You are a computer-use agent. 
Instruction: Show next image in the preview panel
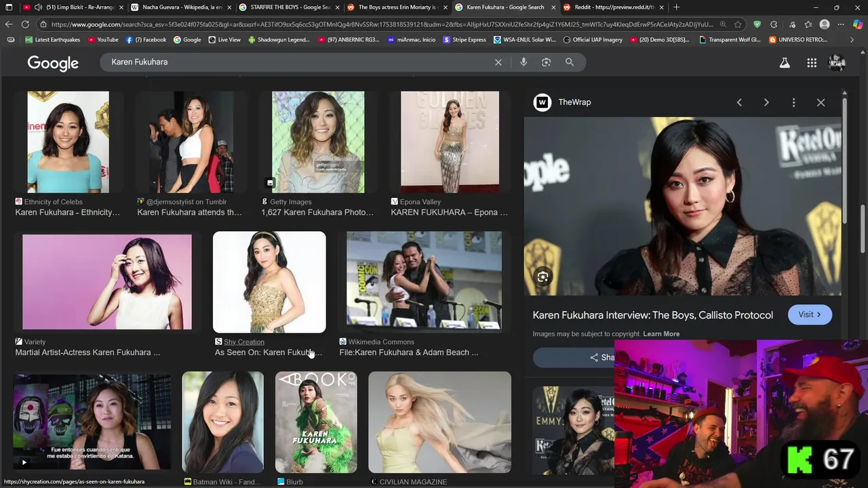pyautogui.click(x=766, y=102)
